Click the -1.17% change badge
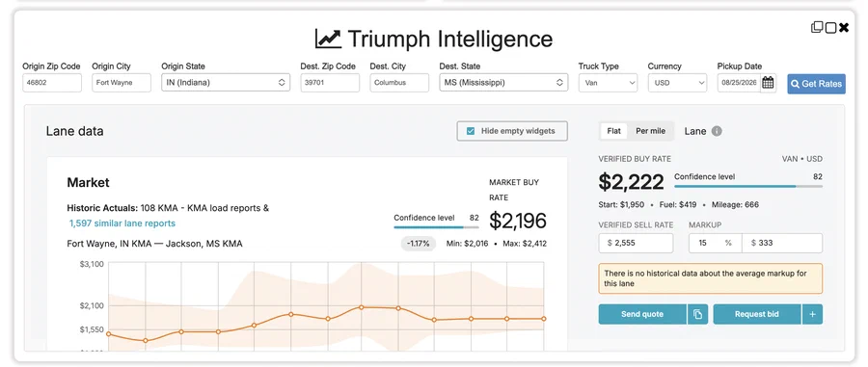 point(419,243)
